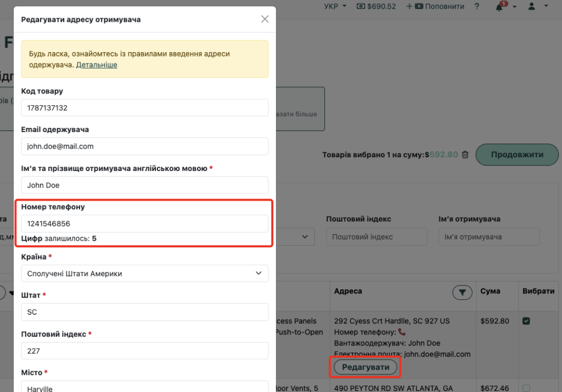The width and height of the screenshot is (562, 392).
Task: Focus the Email одержувача field
Action: coord(145,146)
